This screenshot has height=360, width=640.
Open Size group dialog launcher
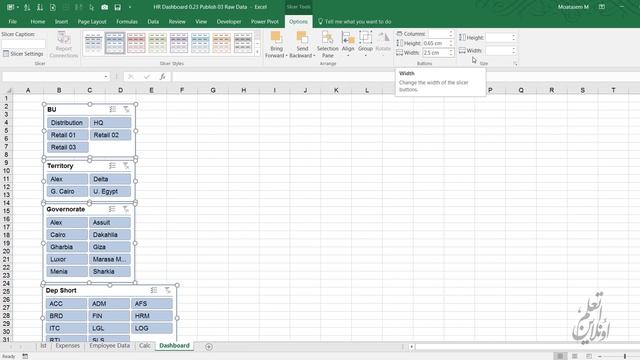point(516,64)
